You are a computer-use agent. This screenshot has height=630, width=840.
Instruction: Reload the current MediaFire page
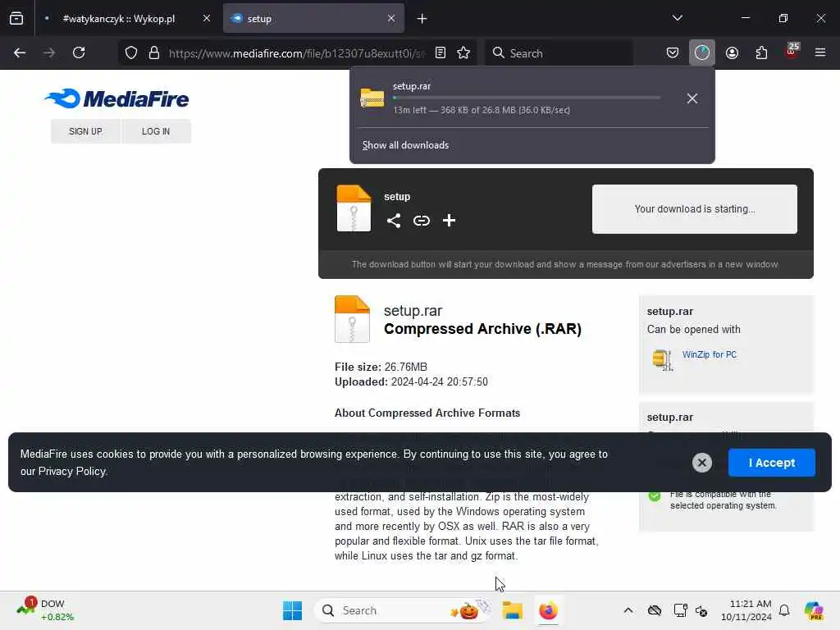(79, 52)
